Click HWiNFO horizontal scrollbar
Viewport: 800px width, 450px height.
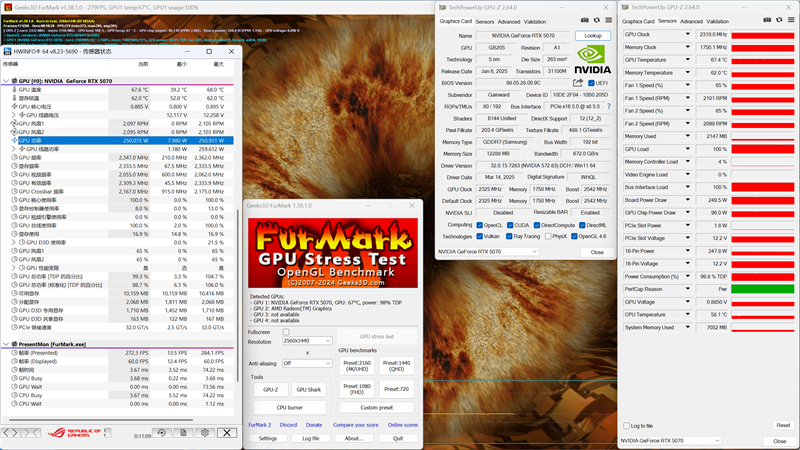(101, 420)
